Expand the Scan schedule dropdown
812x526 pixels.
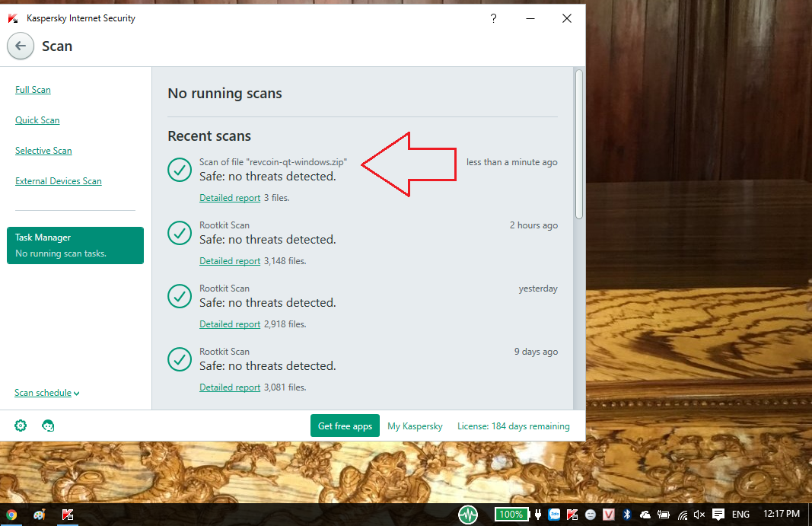click(x=46, y=393)
